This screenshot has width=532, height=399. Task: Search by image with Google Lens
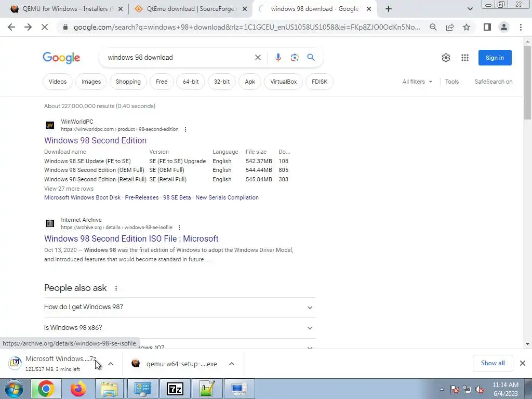tap(295, 57)
